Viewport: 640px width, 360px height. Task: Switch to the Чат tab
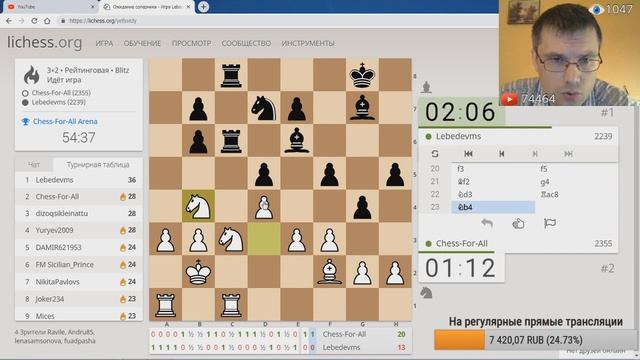pos(34,164)
